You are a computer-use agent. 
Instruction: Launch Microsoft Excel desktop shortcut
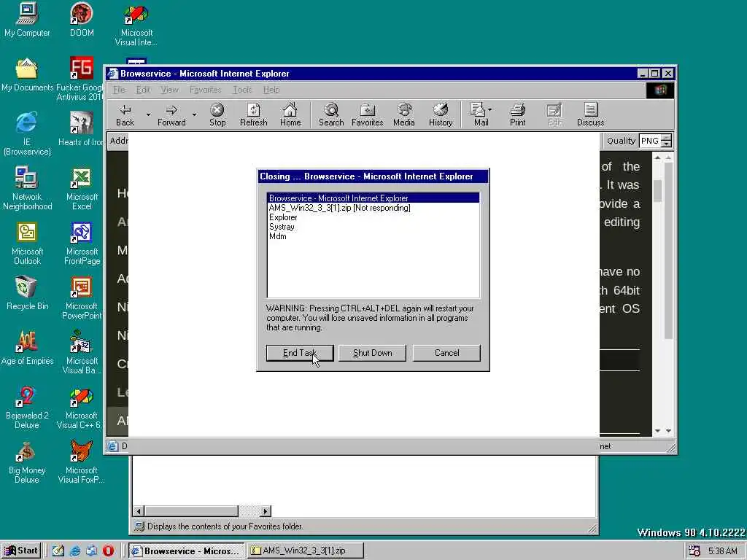tap(82, 189)
